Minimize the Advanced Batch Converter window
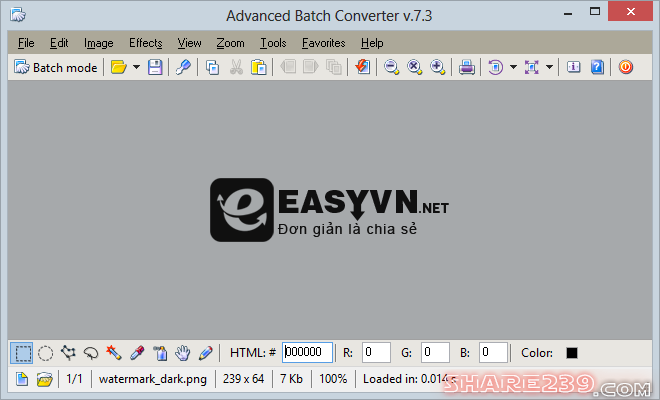 coord(568,13)
